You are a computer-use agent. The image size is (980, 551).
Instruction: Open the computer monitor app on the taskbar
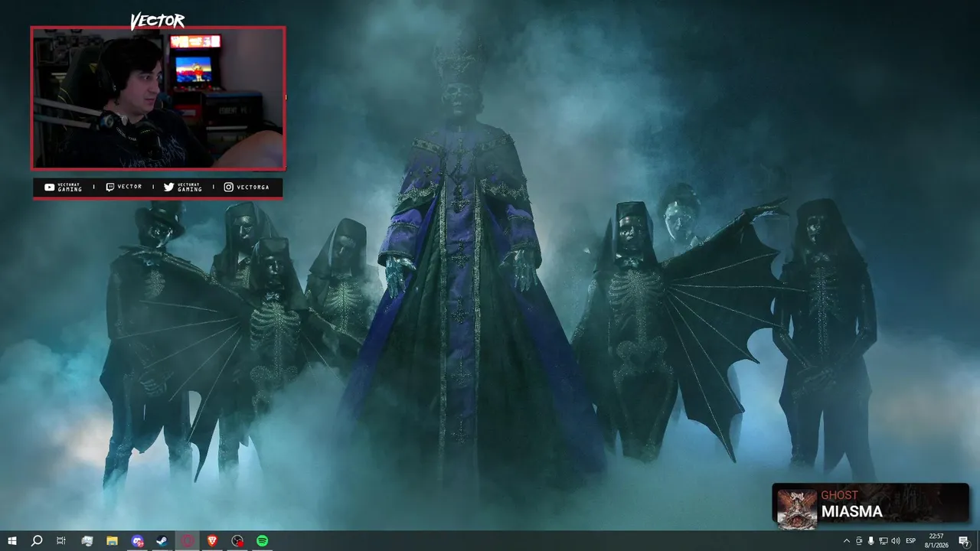(x=87, y=541)
